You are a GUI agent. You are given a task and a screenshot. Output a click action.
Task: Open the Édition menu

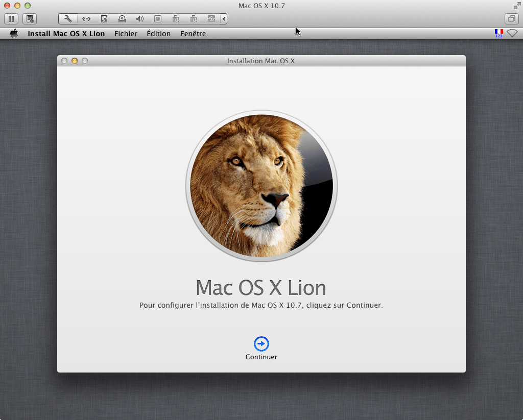click(159, 34)
